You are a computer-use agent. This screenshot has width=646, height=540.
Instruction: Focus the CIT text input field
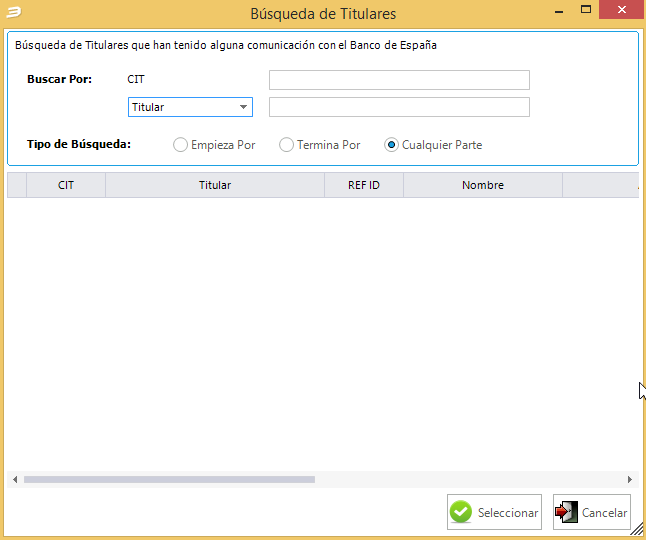(x=399, y=80)
